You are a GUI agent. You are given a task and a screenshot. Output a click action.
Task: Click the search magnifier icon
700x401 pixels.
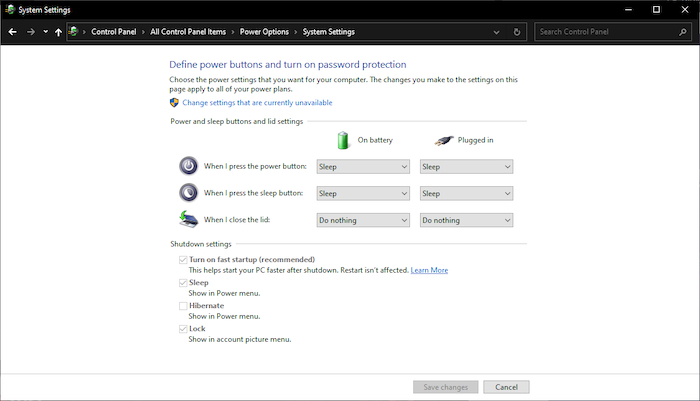click(x=683, y=32)
